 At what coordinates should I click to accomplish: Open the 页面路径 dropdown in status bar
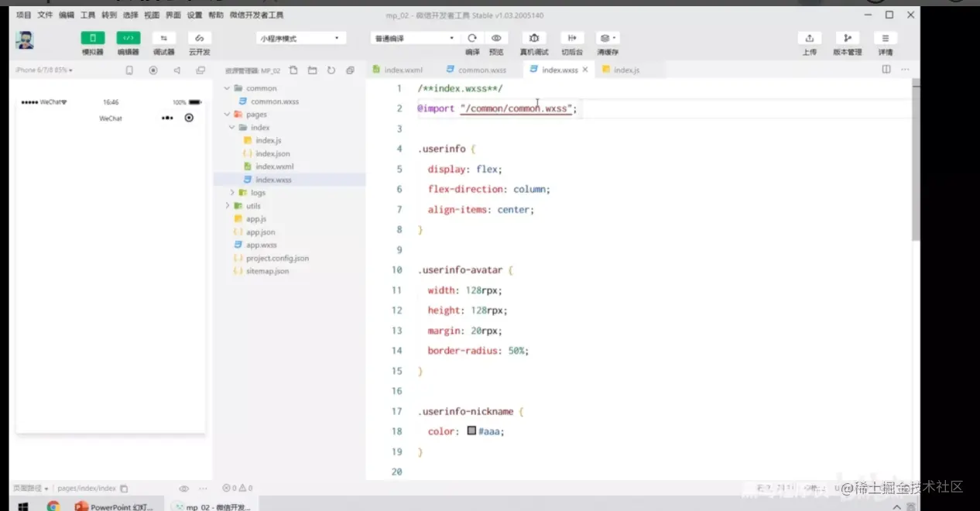(32, 489)
